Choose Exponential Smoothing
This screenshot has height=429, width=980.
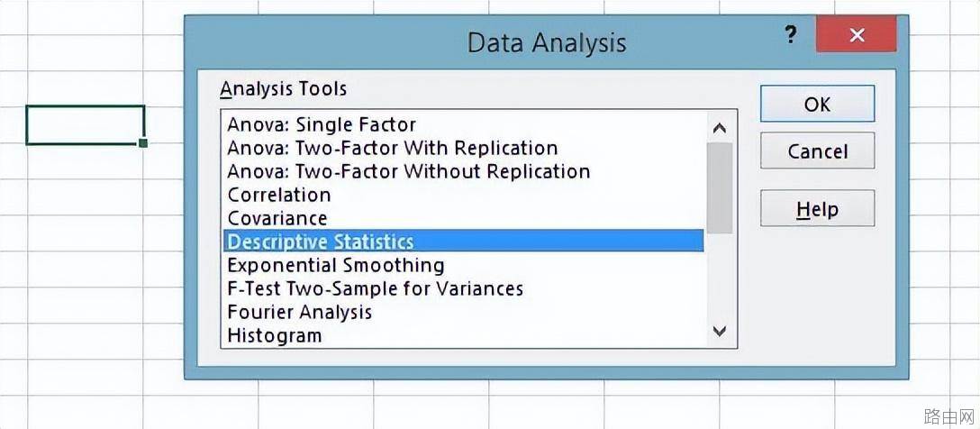pyautogui.click(x=463, y=265)
